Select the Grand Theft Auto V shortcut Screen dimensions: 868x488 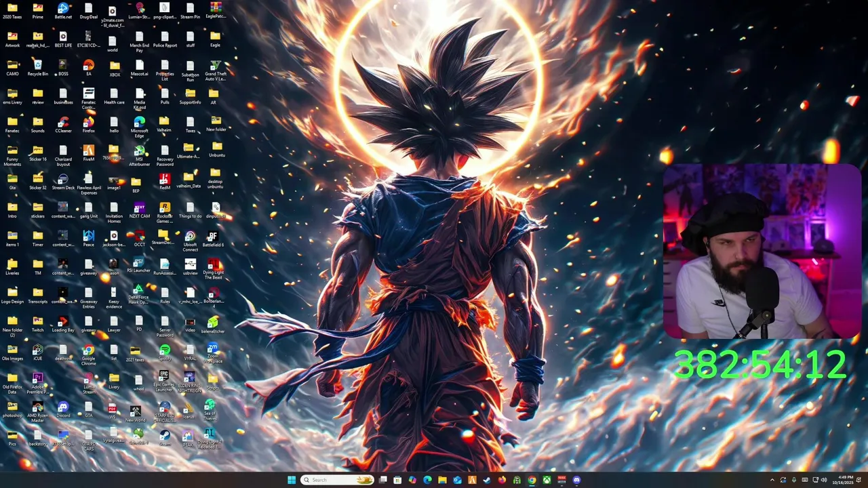coord(216,70)
